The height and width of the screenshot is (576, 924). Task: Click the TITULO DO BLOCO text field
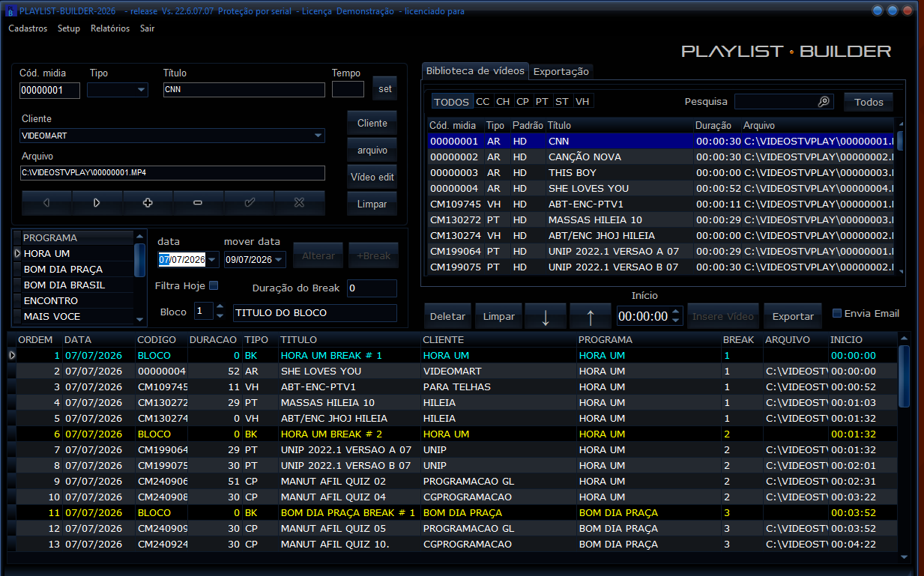pos(315,312)
